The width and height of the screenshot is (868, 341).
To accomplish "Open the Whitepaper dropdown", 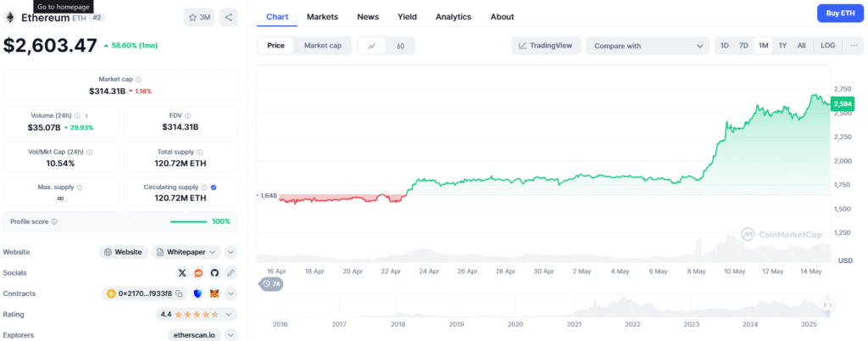I will 186,252.
